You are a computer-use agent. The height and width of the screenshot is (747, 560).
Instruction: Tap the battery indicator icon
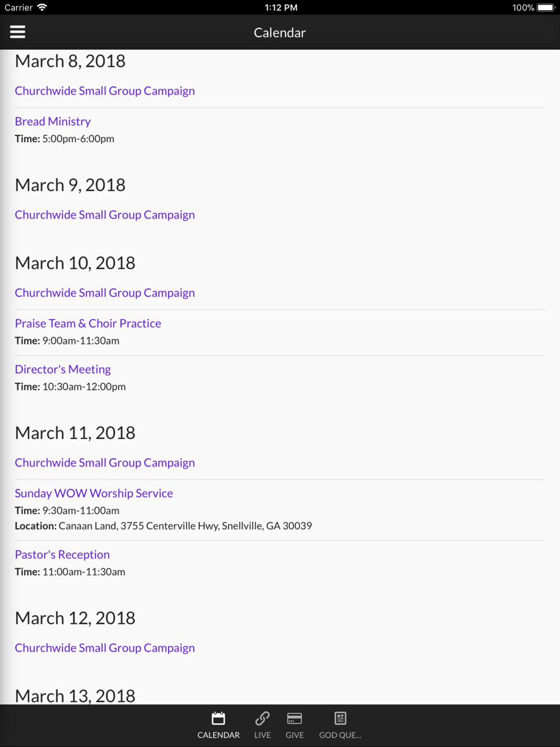546,7
